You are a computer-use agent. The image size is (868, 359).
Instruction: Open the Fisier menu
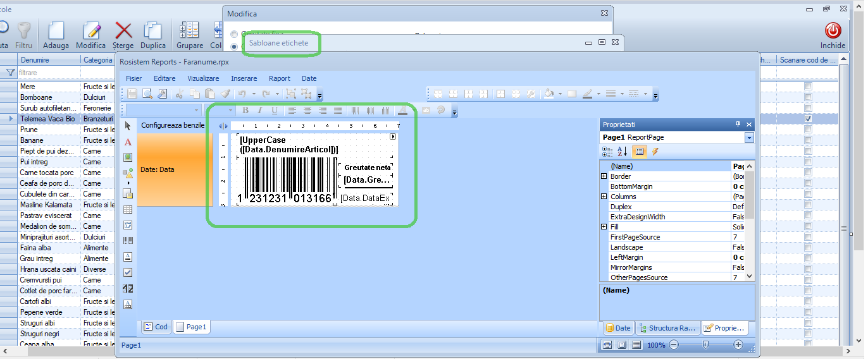pos(134,78)
